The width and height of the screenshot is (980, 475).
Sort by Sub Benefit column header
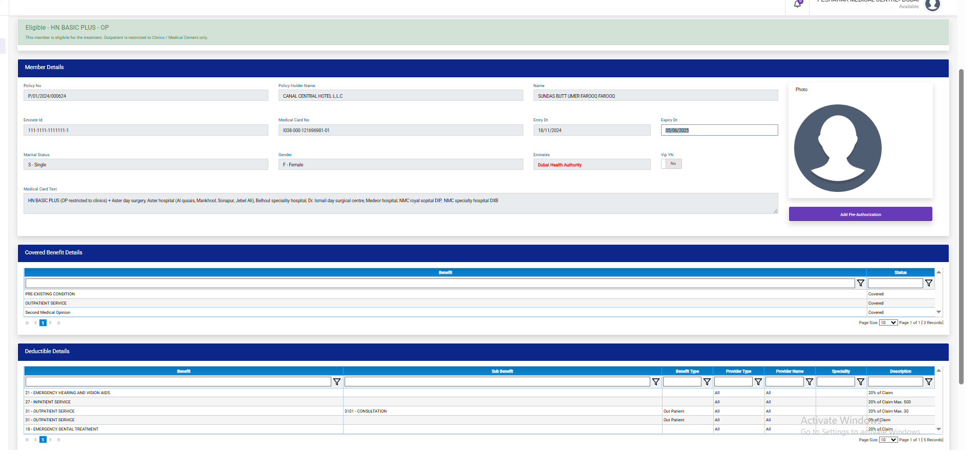tap(502, 371)
